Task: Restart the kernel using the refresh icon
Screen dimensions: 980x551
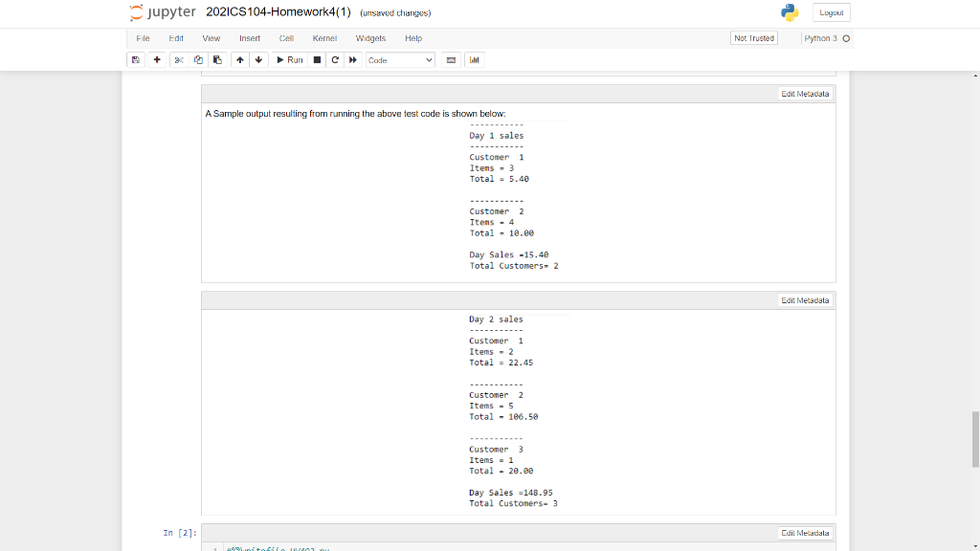Action: click(334, 59)
